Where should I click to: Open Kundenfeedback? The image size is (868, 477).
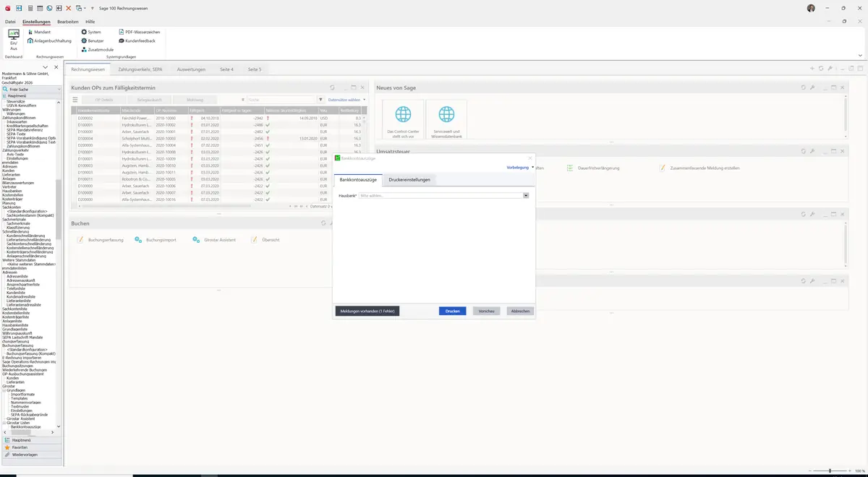(137, 40)
